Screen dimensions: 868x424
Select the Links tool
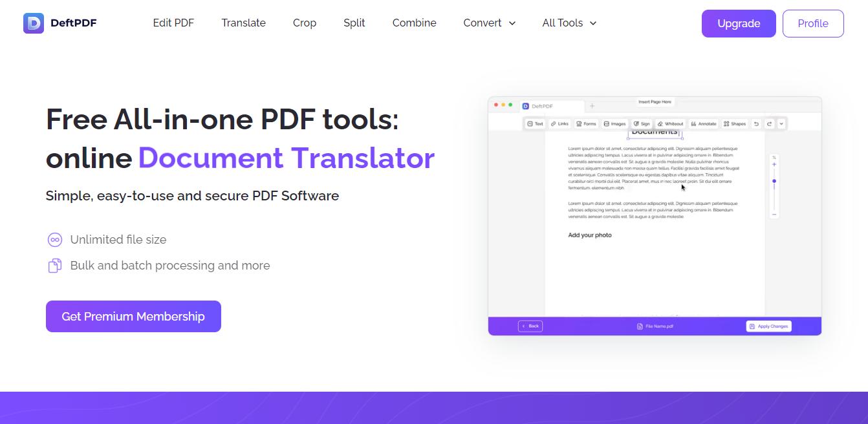(x=560, y=123)
